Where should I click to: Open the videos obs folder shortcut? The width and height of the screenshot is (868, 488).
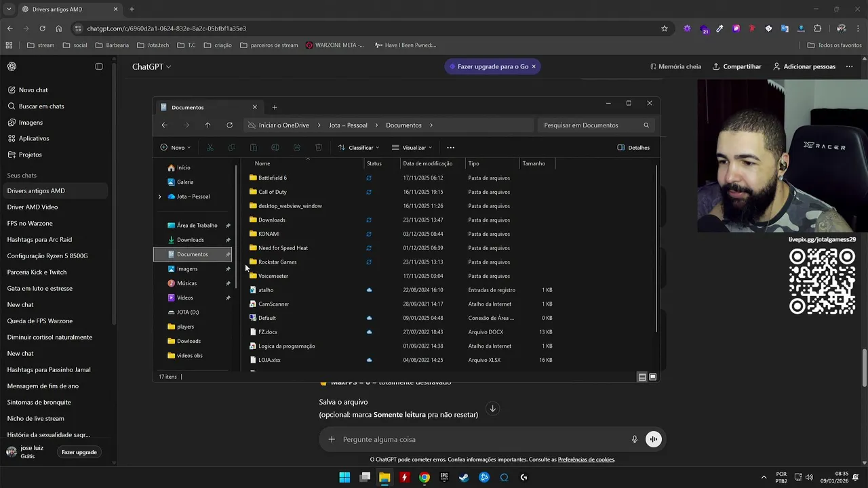tap(185, 355)
